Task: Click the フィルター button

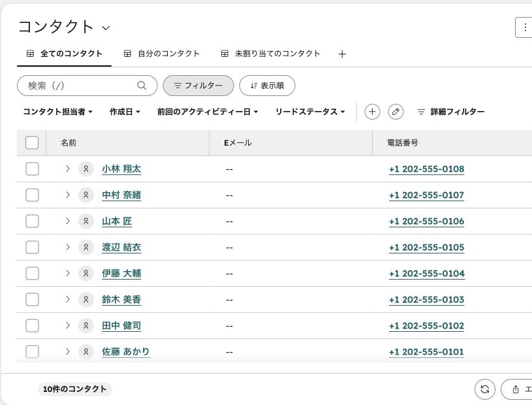Action: coord(198,86)
